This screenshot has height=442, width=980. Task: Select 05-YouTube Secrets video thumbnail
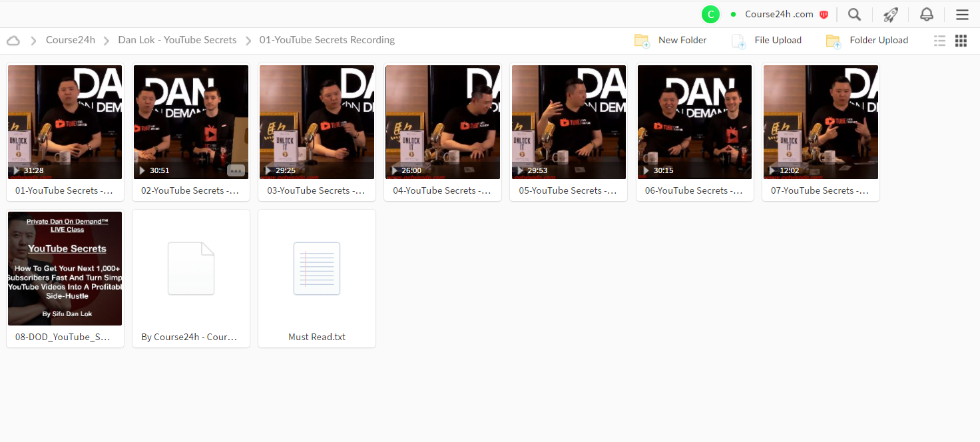click(x=569, y=122)
